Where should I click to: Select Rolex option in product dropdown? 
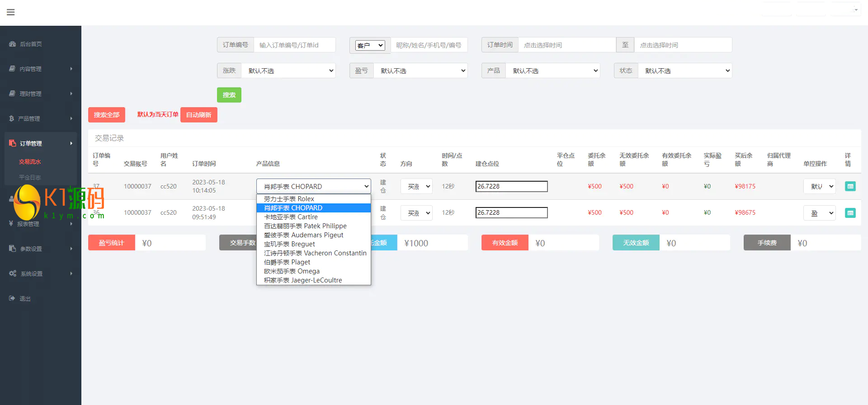tap(289, 199)
